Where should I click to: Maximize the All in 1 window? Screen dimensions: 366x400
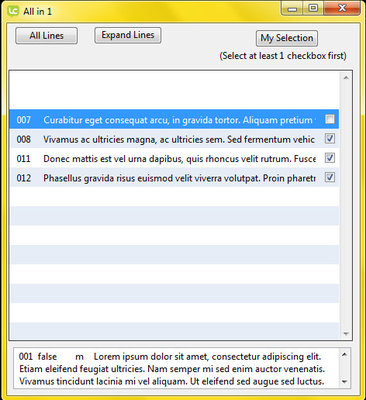pos(313,9)
